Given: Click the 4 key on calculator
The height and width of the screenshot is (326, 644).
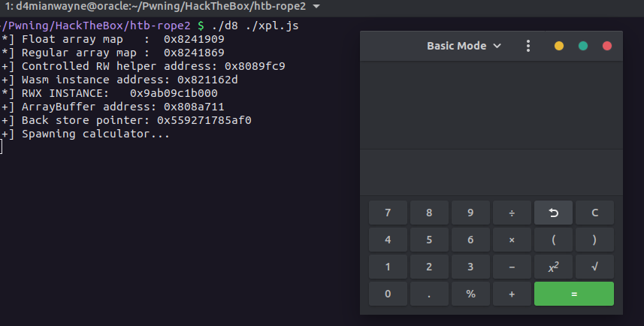Looking at the screenshot, I should point(388,240).
